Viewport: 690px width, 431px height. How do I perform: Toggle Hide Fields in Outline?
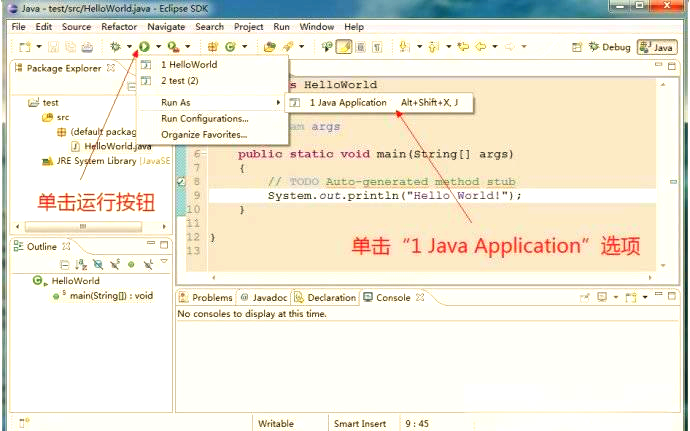98,265
